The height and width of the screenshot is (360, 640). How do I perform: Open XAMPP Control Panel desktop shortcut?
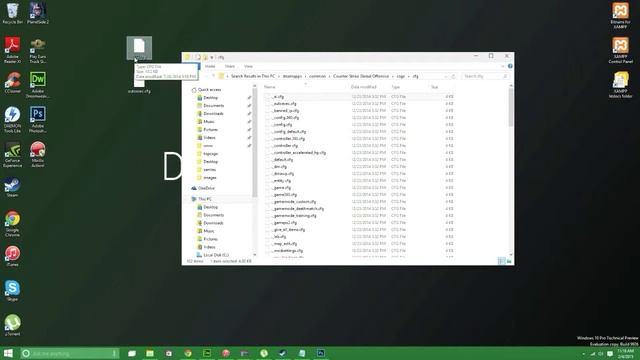620,50
